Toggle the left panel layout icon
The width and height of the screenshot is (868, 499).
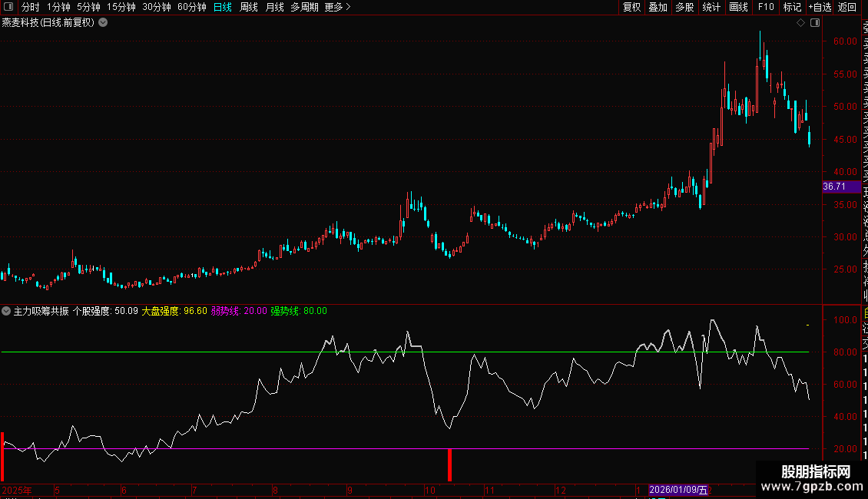tap(8, 7)
